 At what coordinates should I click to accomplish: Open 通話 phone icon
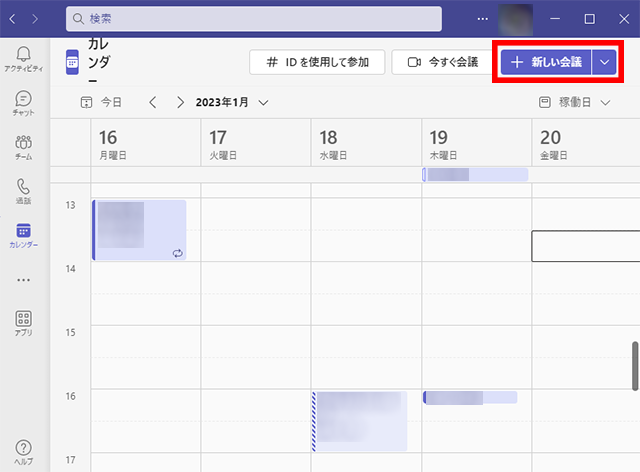point(23,191)
